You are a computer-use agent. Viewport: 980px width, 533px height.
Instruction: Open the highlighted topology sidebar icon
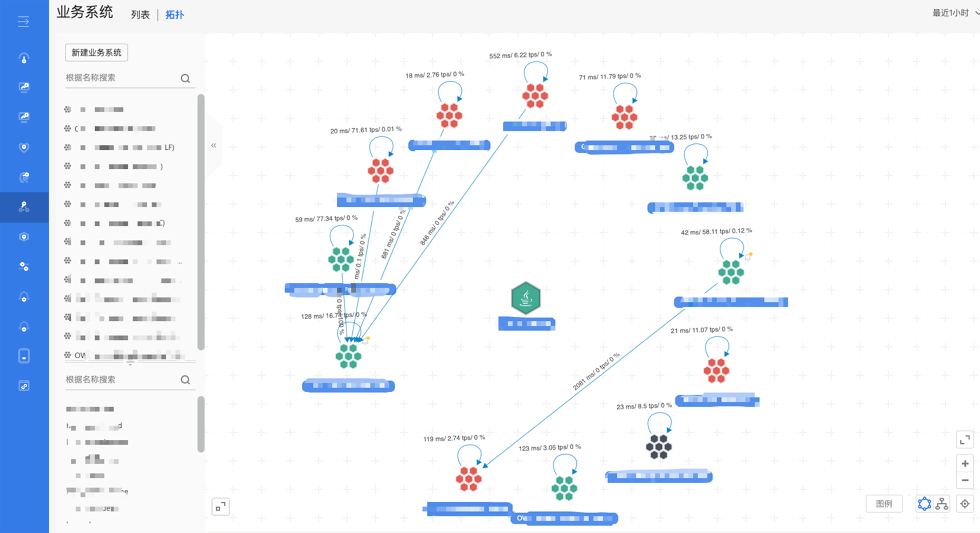[24, 207]
